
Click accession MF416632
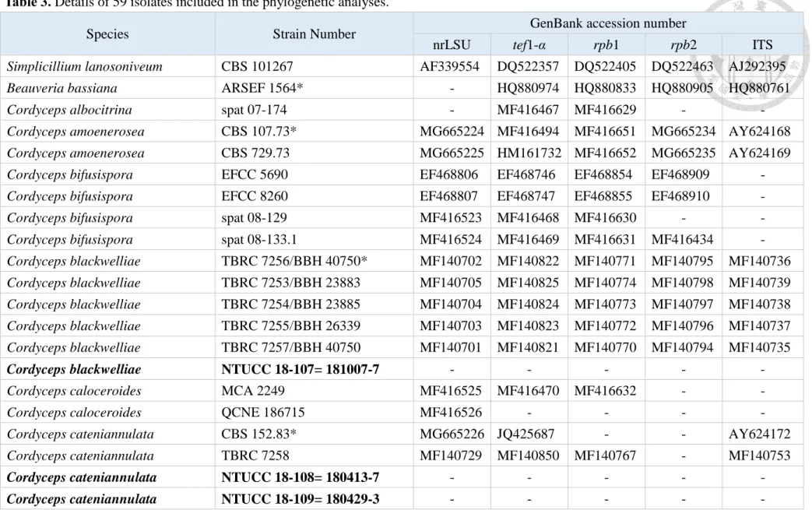(x=605, y=392)
